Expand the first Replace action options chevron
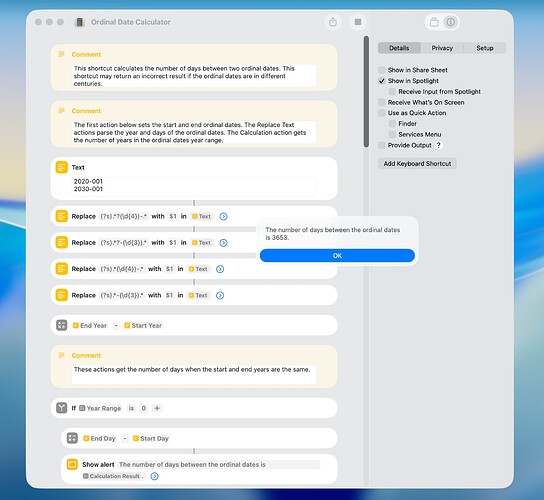 click(223, 217)
